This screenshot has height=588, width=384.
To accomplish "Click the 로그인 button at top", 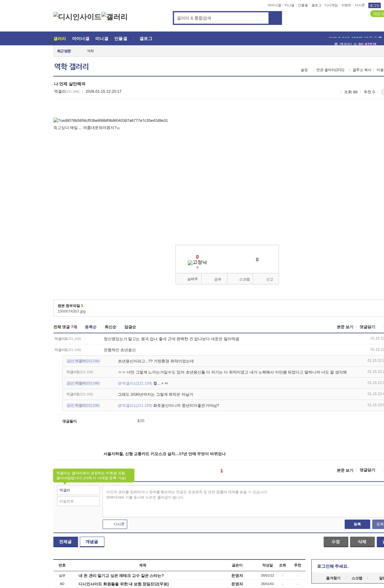I will (374, 5).
